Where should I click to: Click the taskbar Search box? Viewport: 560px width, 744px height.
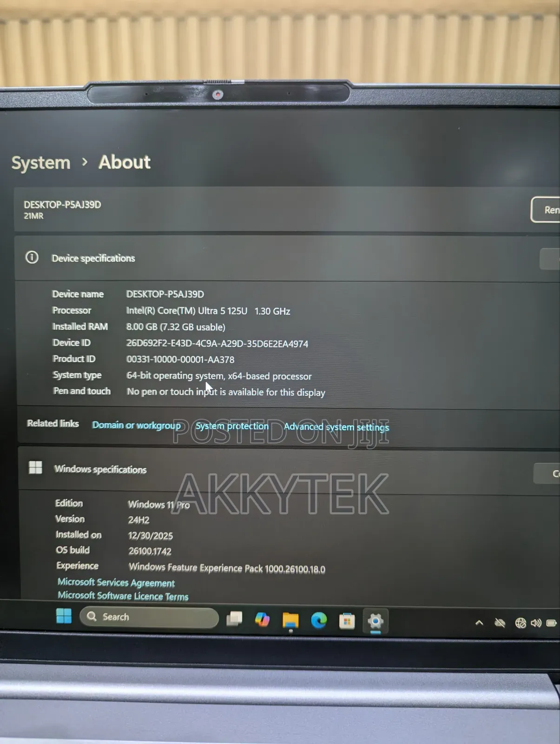pyautogui.click(x=149, y=617)
